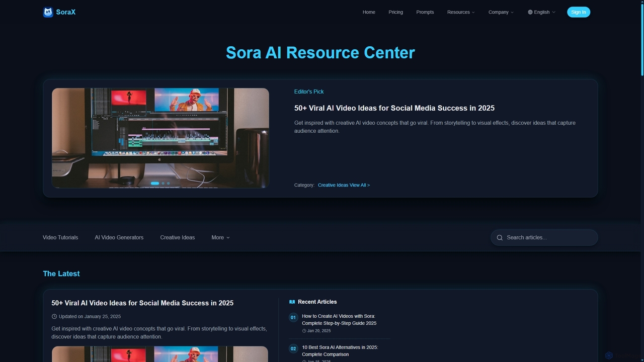Click the search magnifier icon
Image resolution: width=644 pixels, height=362 pixels.
pos(500,237)
